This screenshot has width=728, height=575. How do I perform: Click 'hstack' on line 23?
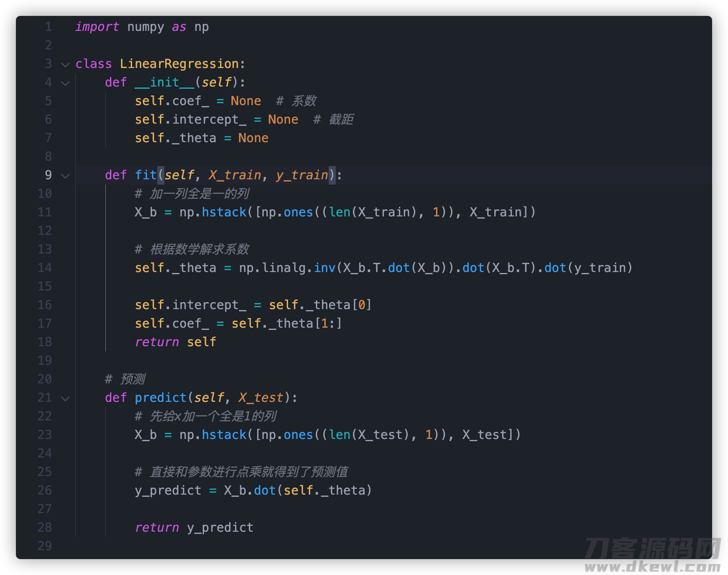(224, 435)
